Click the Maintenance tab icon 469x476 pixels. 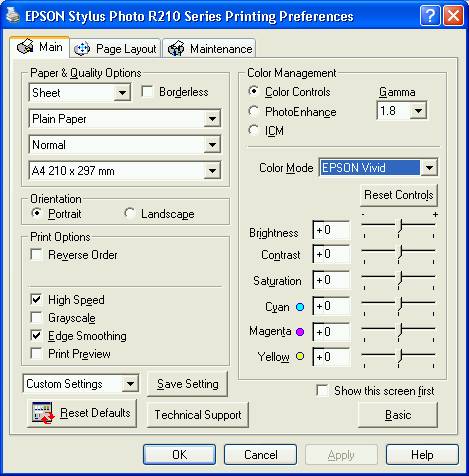[x=176, y=49]
